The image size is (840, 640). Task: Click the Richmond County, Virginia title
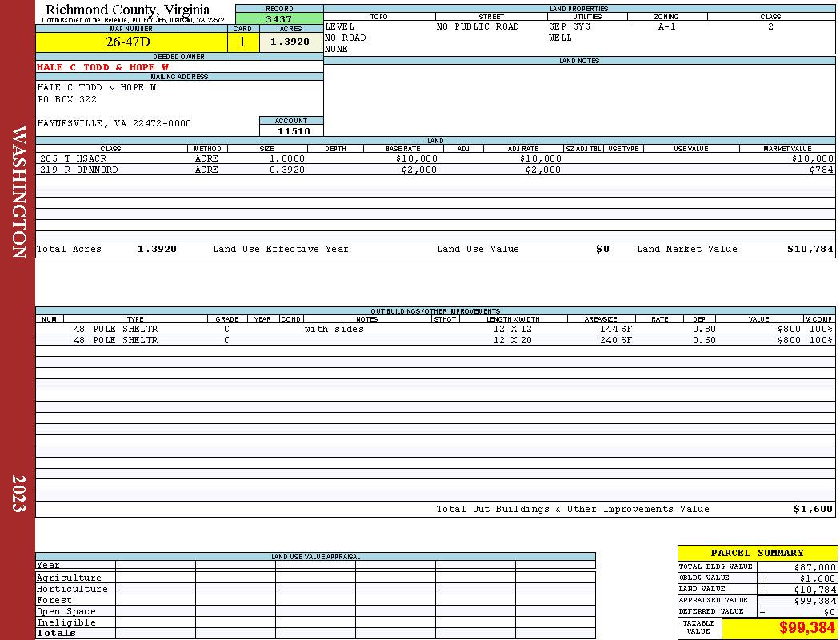pyautogui.click(x=127, y=10)
